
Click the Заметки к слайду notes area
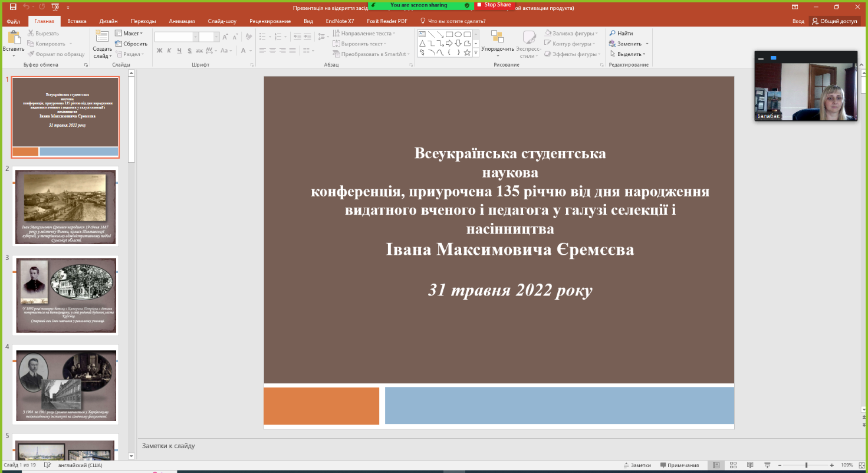pyautogui.click(x=499, y=446)
